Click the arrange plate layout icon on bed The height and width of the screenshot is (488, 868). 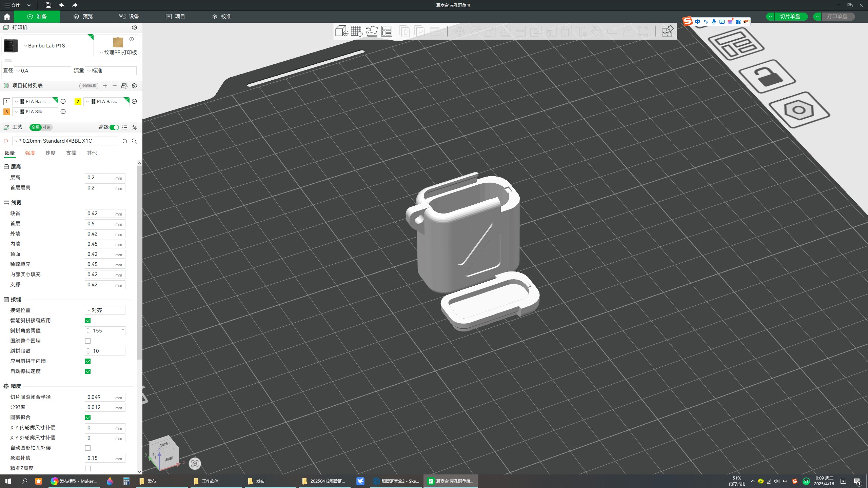pos(736,44)
